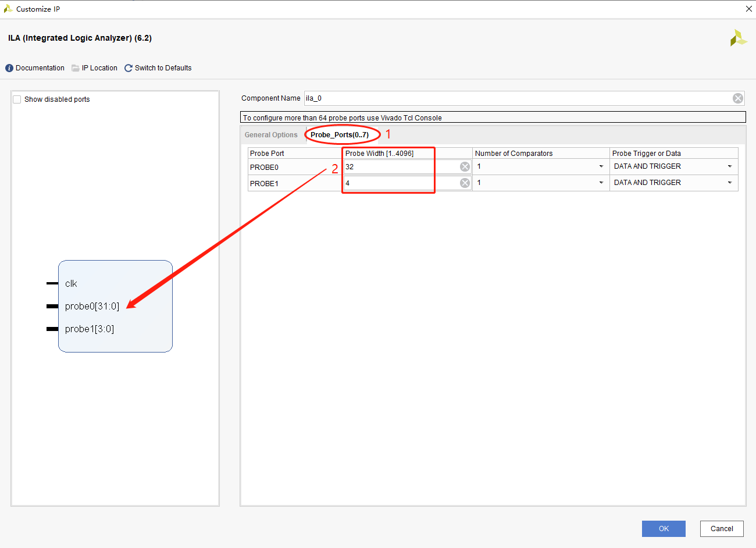
Task: Open PROBE0 Number of Comparators dropdown
Action: pos(601,166)
